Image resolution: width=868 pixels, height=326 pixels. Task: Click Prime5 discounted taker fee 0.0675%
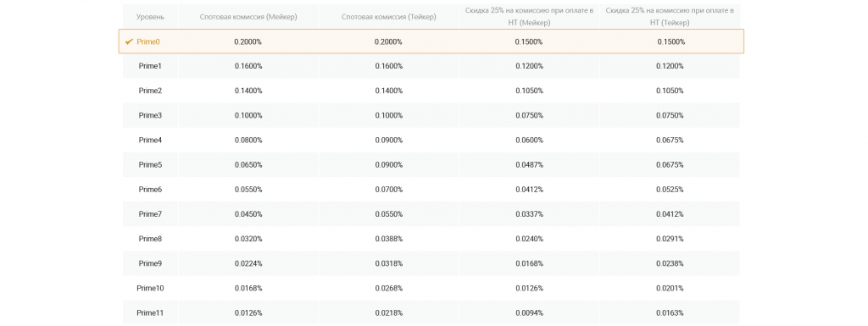point(670,164)
